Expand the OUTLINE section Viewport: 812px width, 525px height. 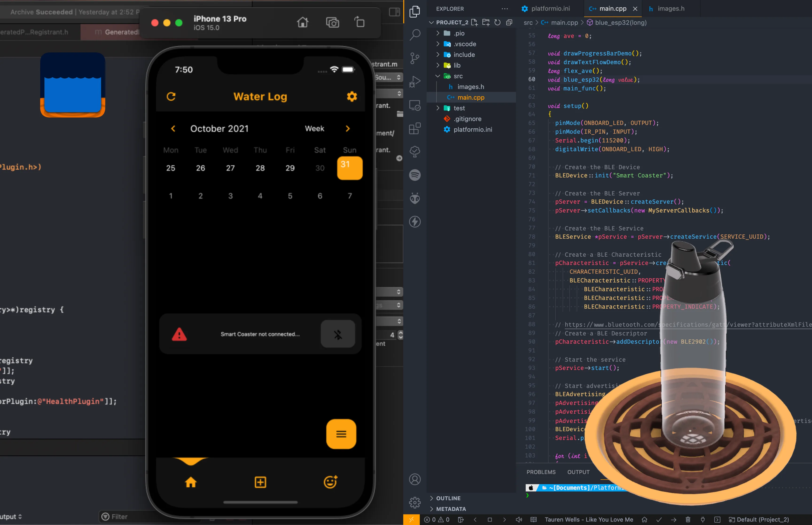(448, 498)
